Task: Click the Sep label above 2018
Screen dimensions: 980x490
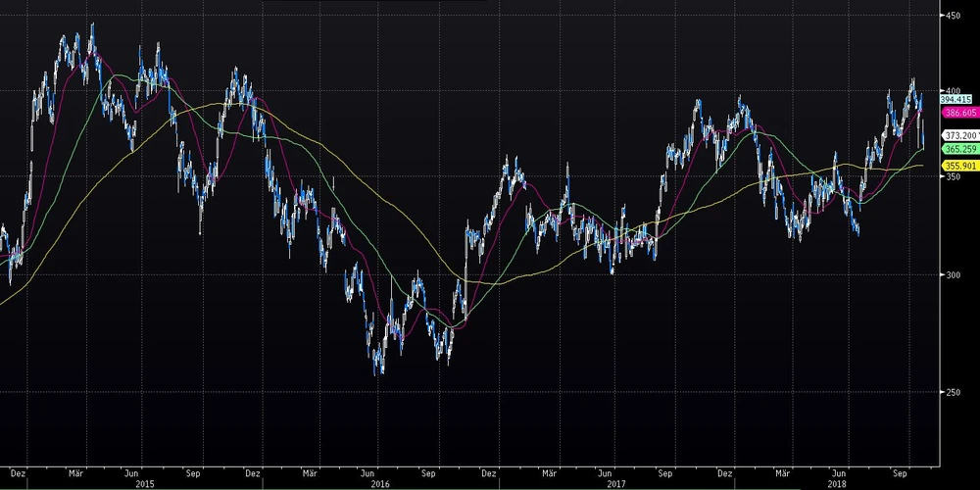Action: [900, 471]
